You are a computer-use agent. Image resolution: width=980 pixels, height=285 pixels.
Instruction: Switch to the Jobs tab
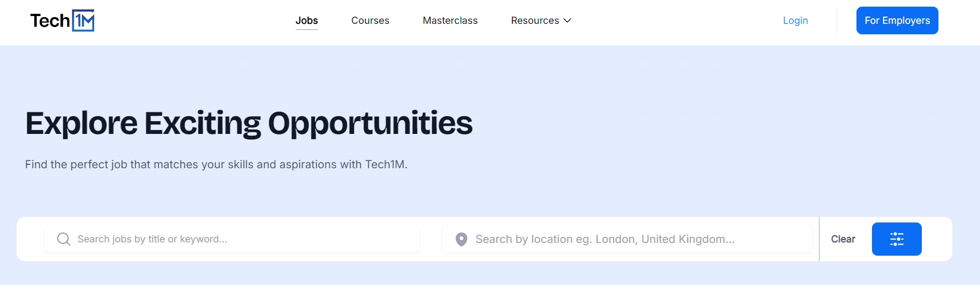[x=306, y=20]
